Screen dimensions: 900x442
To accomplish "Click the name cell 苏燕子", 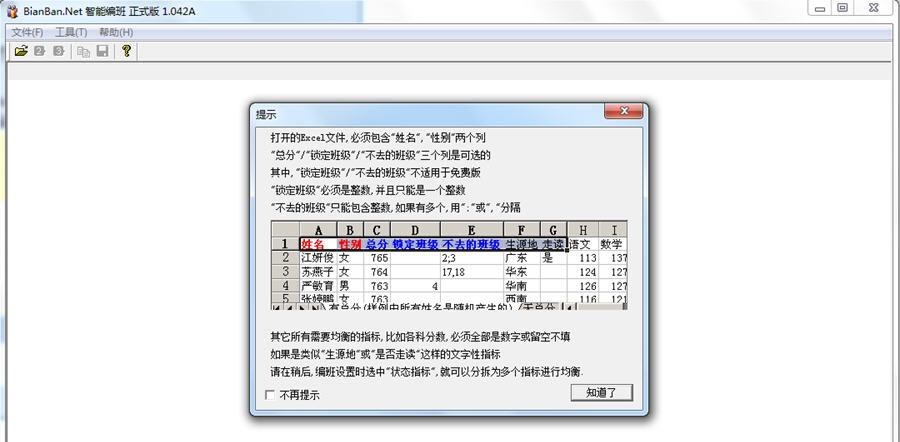I will pyautogui.click(x=318, y=272).
